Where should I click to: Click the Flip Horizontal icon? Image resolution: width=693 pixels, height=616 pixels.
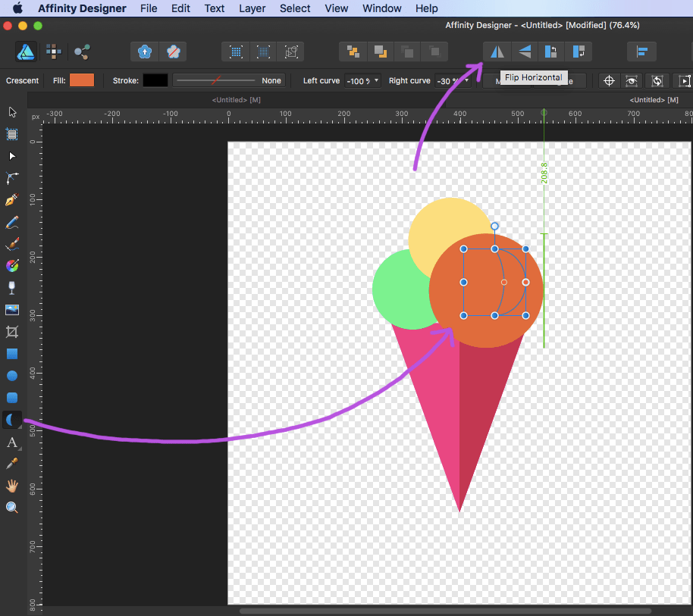click(497, 52)
